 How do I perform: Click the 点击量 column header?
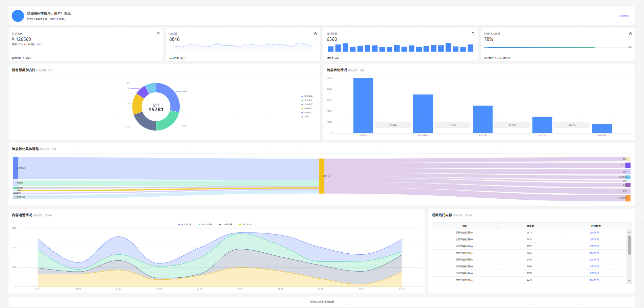pos(530,226)
